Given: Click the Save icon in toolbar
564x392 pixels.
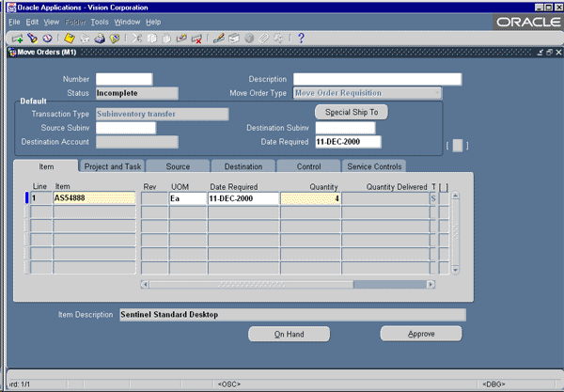Looking at the screenshot, I should 70,39.
